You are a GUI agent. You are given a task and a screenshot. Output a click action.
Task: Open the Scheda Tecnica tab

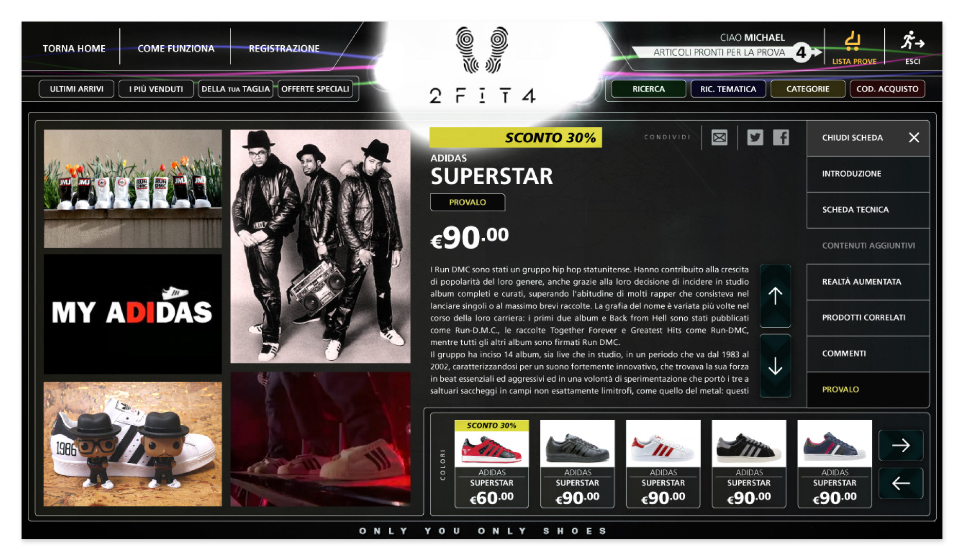tap(868, 210)
